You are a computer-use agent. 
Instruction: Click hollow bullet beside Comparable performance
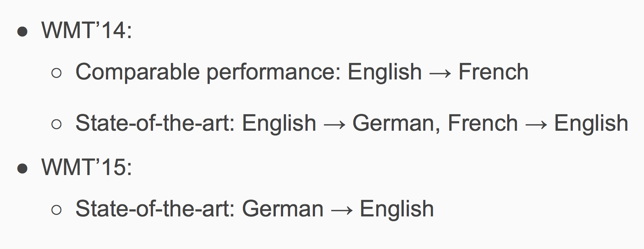tap(57, 73)
